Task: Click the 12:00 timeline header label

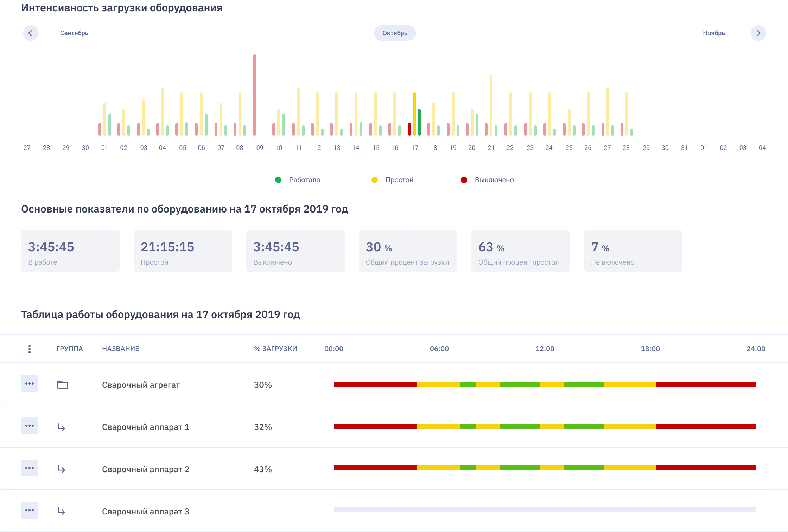Action: pos(545,349)
